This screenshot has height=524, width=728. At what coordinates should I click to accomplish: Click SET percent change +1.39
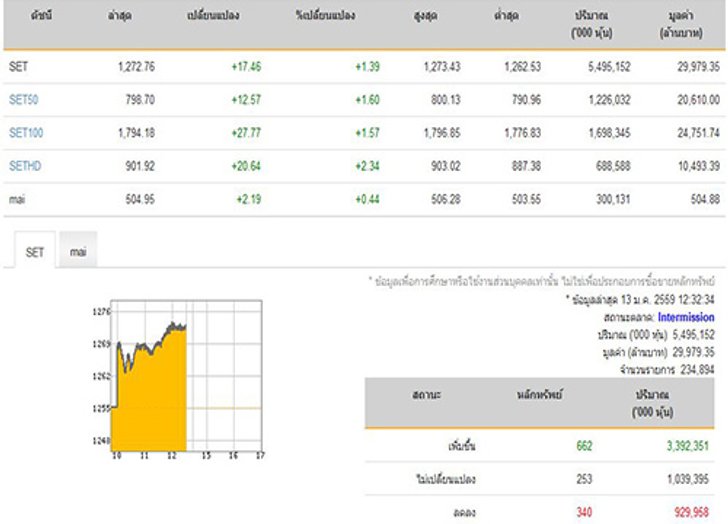point(367,67)
